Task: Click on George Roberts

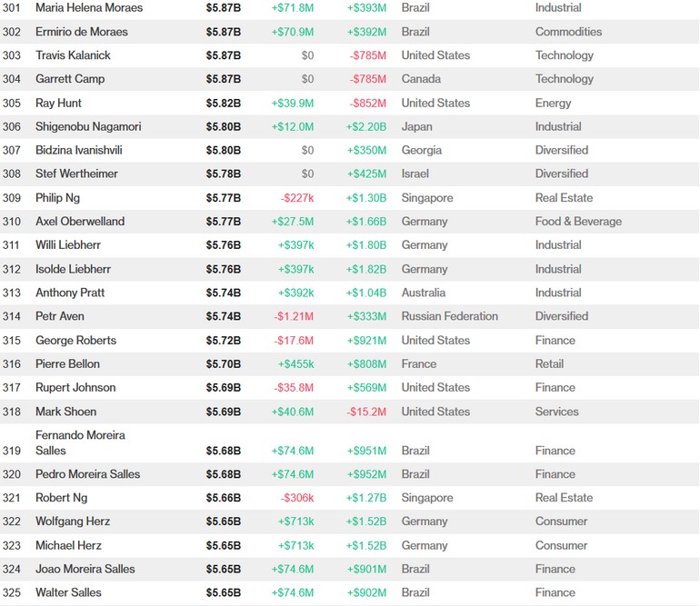Action: click(x=75, y=340)
